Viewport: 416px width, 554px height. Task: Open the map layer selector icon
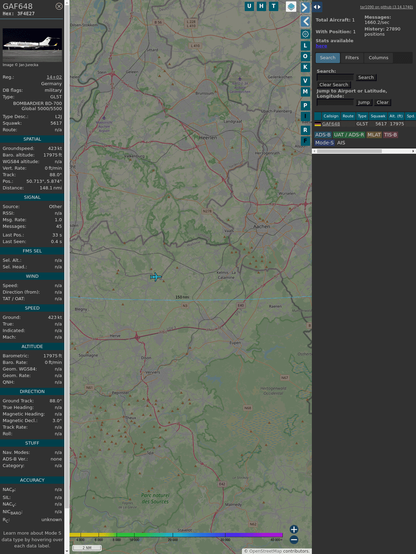click(x=291, y=6)
